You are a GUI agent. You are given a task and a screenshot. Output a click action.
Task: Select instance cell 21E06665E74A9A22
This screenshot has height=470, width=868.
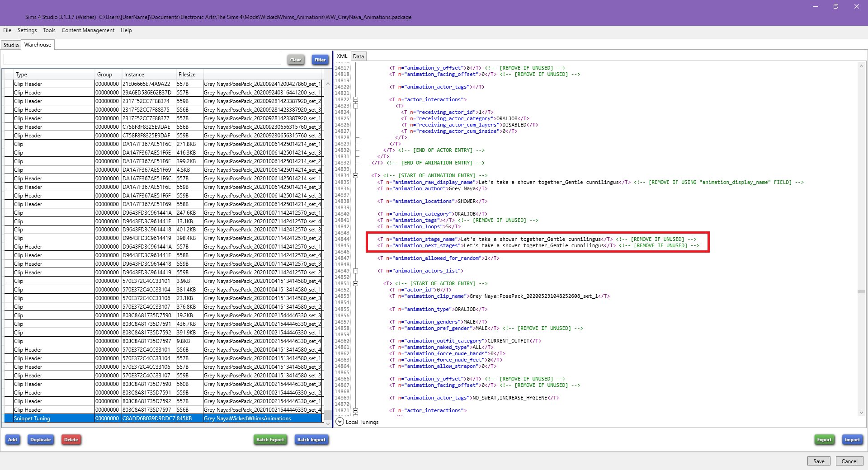[x=149, y=84]
